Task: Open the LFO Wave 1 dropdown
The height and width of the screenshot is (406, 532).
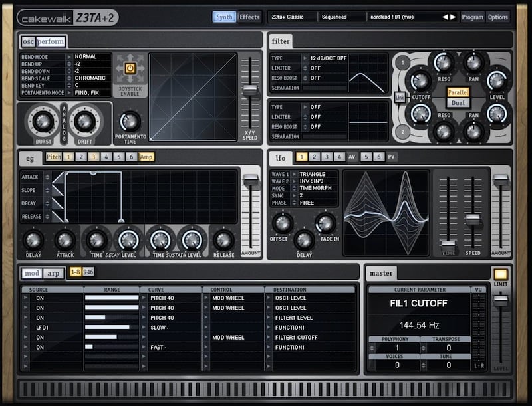Action: pos(294,174)
